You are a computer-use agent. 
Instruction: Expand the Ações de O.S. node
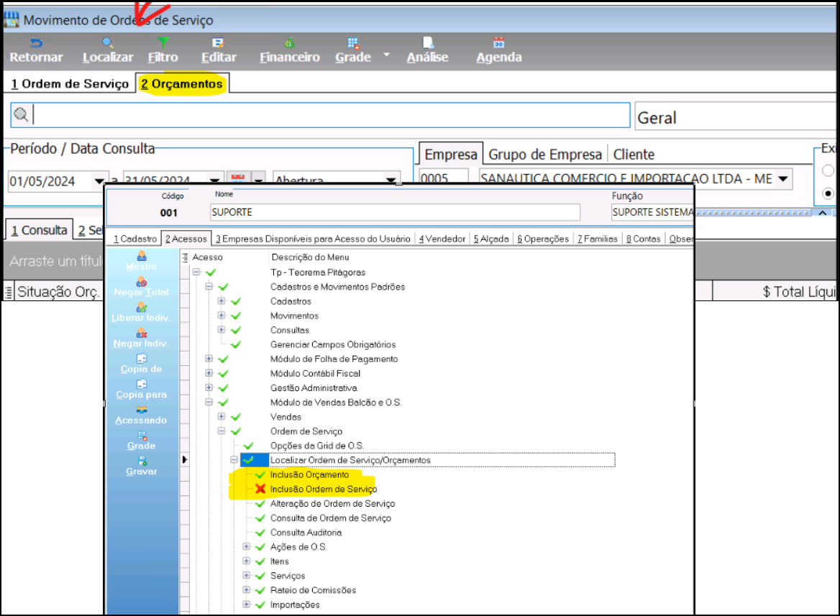pos(247,547)
